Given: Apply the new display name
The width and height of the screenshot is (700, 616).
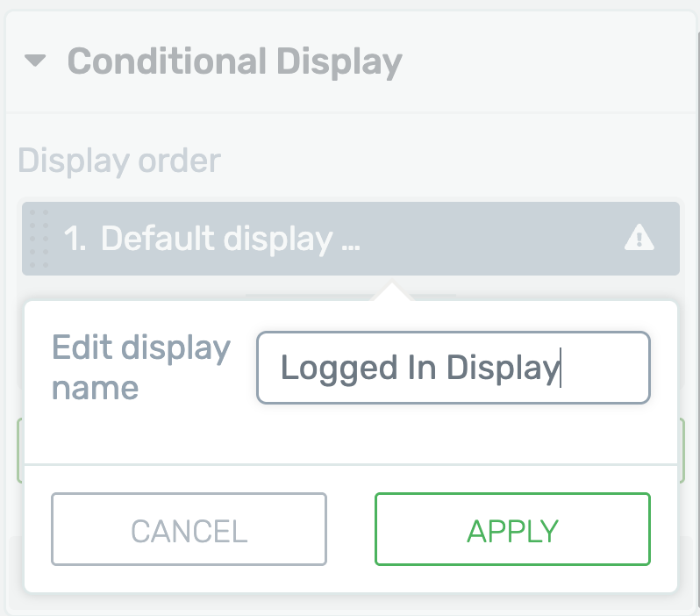Looking at the screenshot, I should (512, 529).
